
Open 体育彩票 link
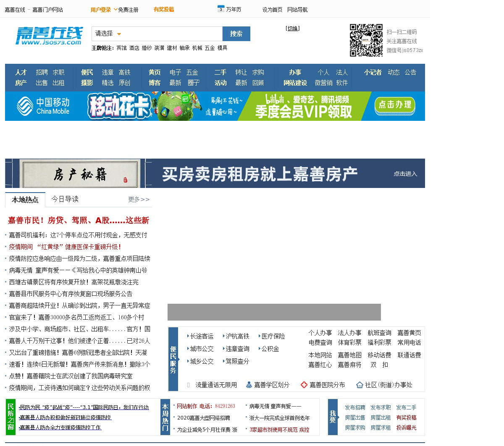(349, 342)
